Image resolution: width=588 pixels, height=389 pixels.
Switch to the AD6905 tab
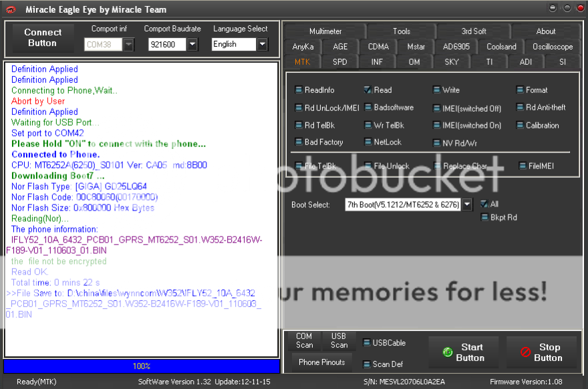(x=456, y=47)
